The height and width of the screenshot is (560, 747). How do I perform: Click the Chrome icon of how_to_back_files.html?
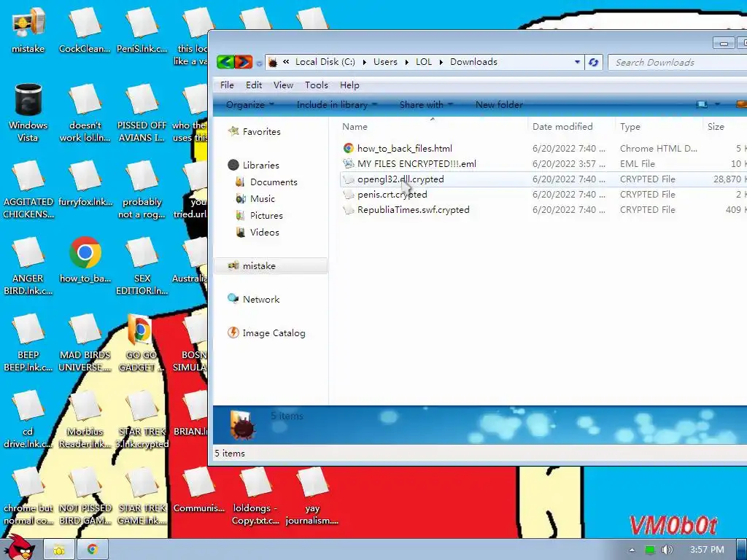pos(349,149)
